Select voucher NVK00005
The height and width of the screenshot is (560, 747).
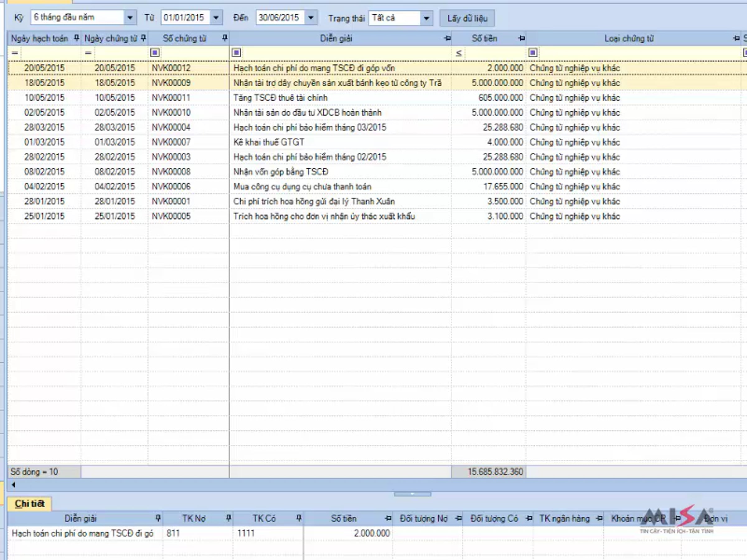171,216
